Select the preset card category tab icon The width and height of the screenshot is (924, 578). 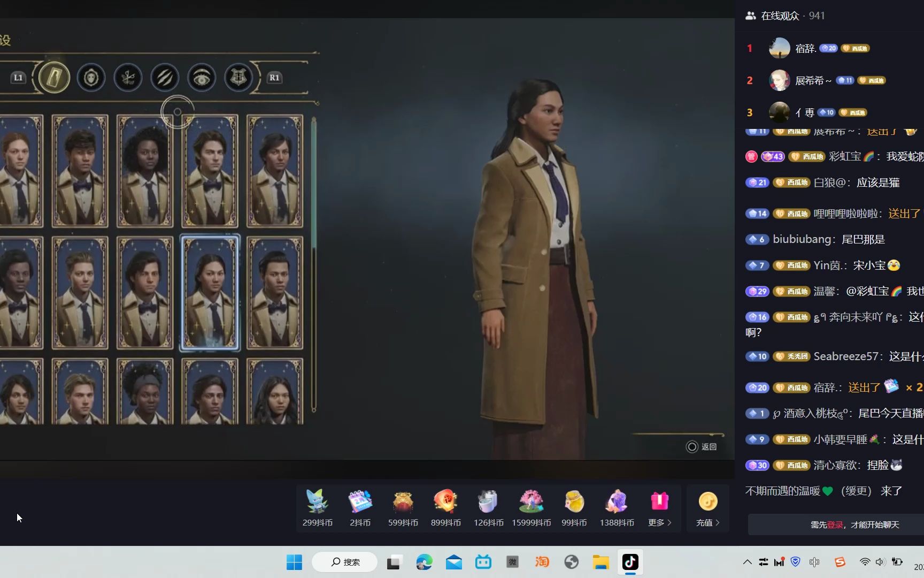(x=53, y=78)
